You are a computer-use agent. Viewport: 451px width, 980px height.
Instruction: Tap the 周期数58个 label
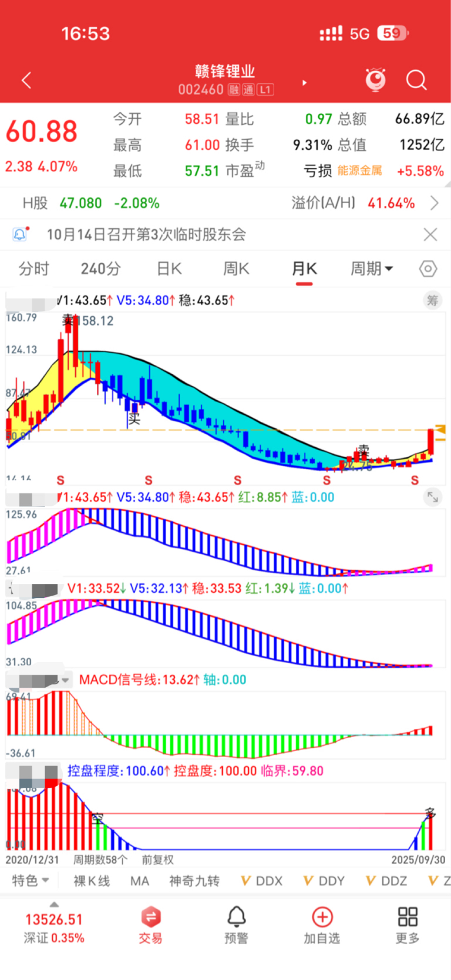click(100, 860)
